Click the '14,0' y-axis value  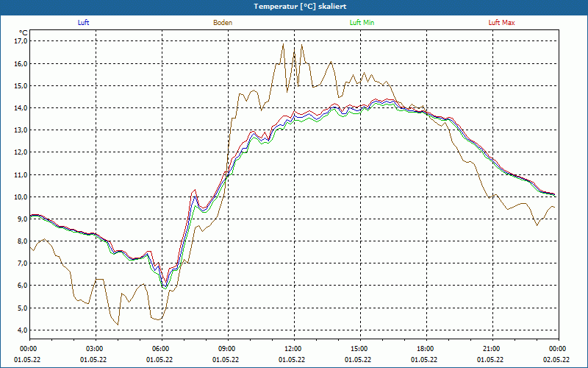[x=21, y=107]
